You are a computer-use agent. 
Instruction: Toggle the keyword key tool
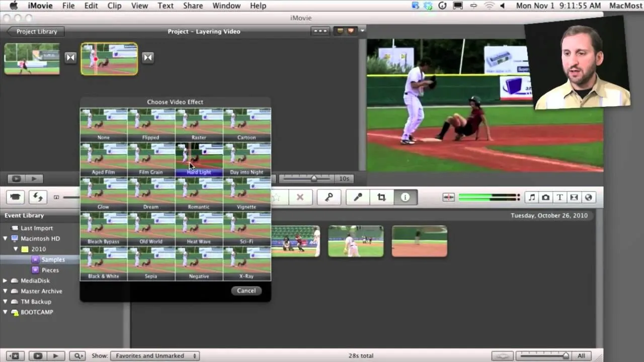tap(329, 197)
